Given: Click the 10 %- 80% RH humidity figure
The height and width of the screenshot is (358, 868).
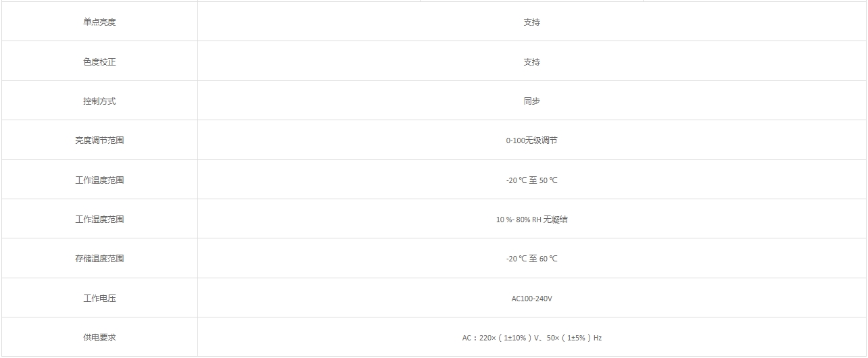Looking at the screenshot, I should (519, 220).
